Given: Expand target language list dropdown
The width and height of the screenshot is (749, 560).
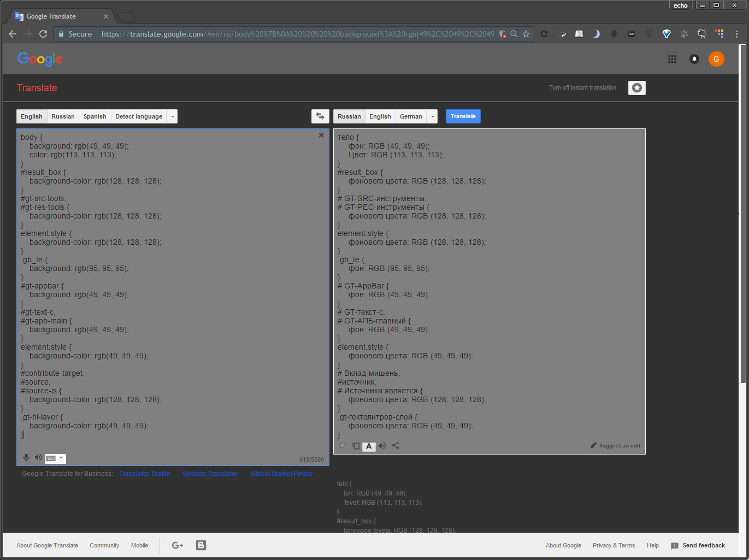Looking at the screenshot, I should pyautogui.click(x=433, y=116).
